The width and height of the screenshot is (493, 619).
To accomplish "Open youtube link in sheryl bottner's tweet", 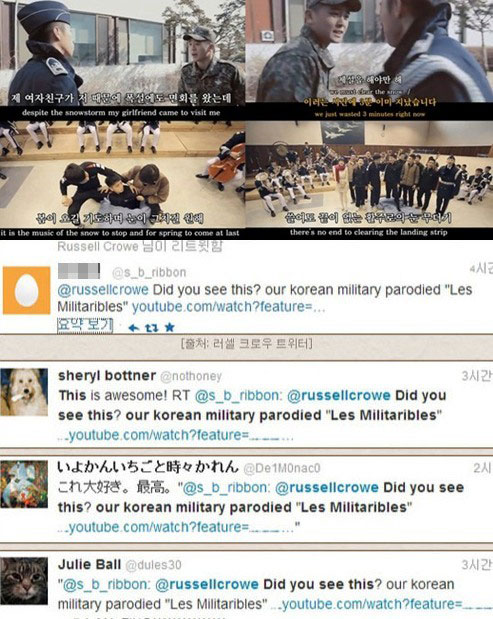I will (176, 435).
